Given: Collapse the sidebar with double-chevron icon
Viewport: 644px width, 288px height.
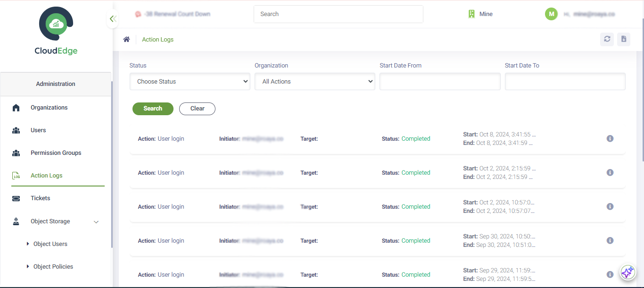Looking at the screenshot, I should point(112,19).
